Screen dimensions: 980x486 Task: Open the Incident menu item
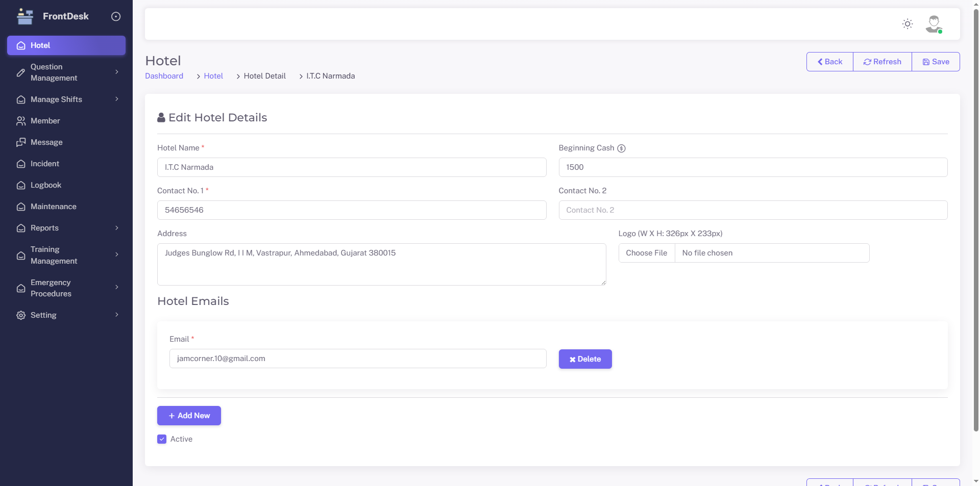pyautogui.click(x=45, y=164)
